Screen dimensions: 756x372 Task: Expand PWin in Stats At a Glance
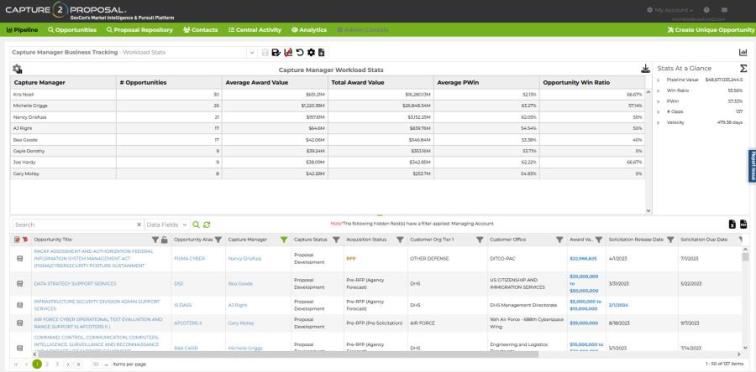[x=659, y=101]
